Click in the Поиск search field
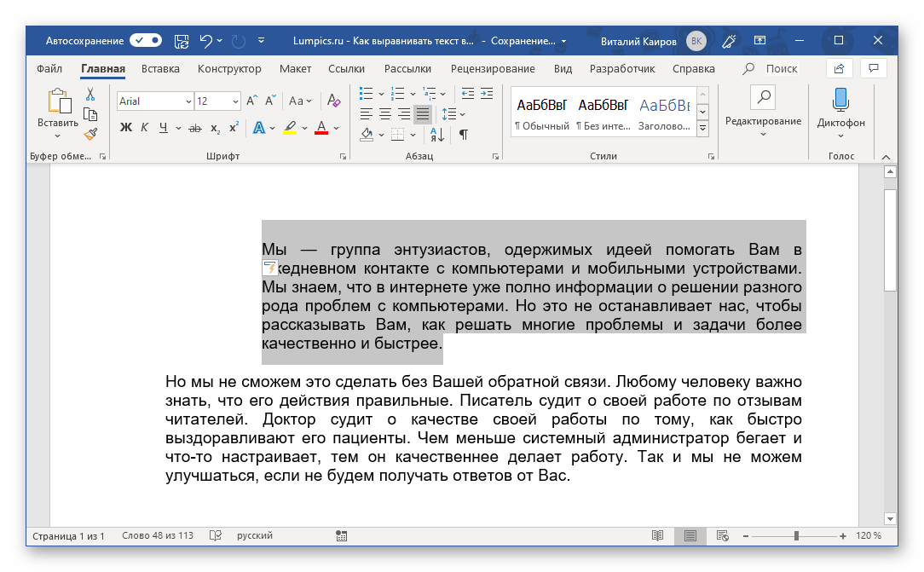 [x=781, y=69]
